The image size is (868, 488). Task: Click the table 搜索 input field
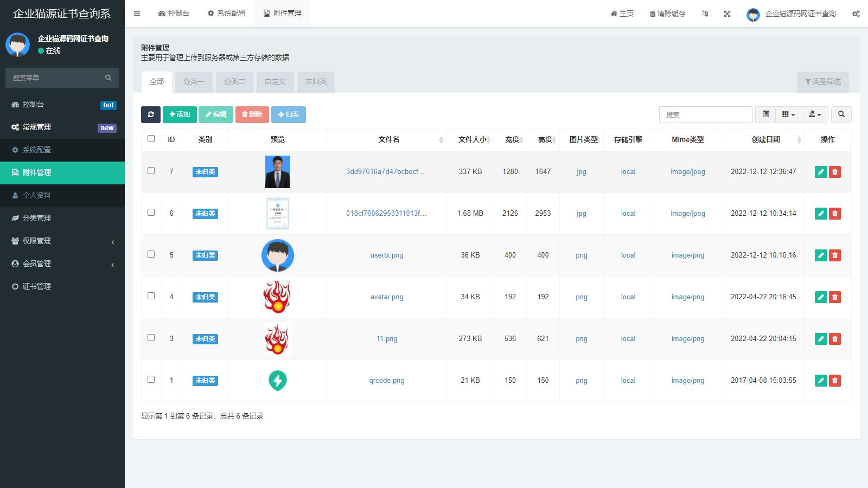[x=705, y=114]
